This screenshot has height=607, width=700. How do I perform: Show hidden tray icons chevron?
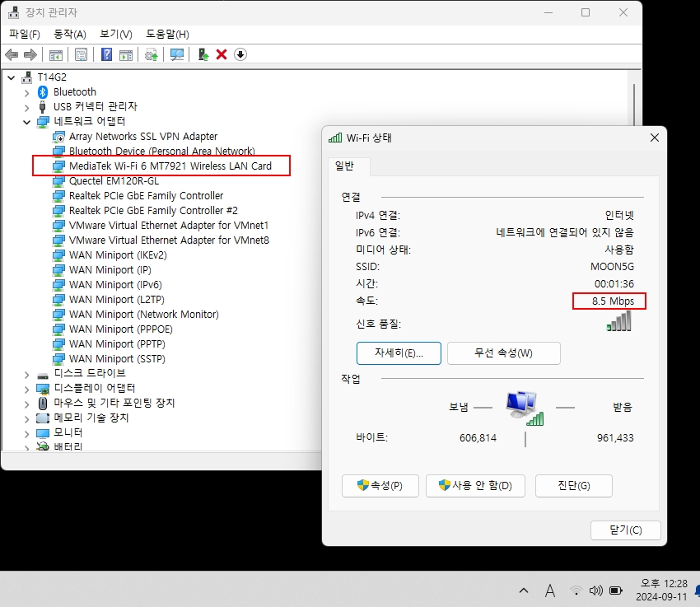tap(524, 591)
